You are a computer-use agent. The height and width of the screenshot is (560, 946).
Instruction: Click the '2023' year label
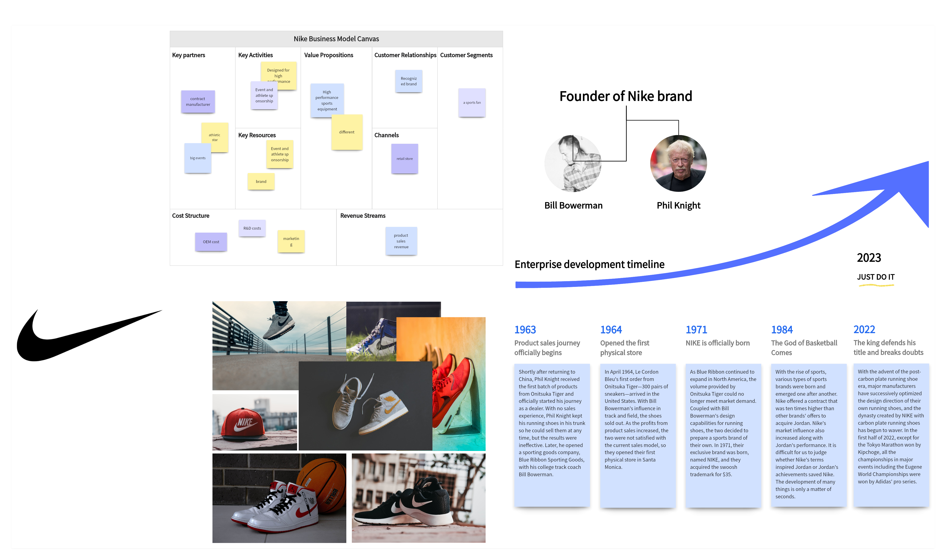pyautogui.click(x=869, y=258)
